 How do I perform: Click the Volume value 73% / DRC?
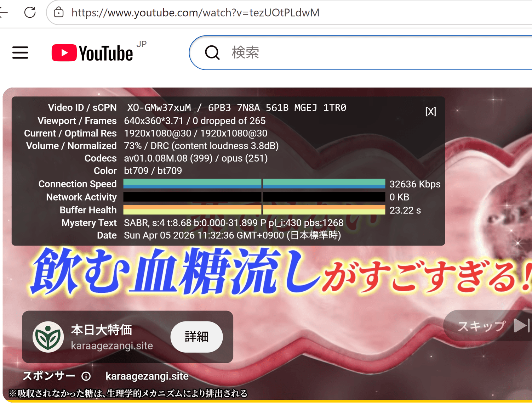click(x=201, y=146)
